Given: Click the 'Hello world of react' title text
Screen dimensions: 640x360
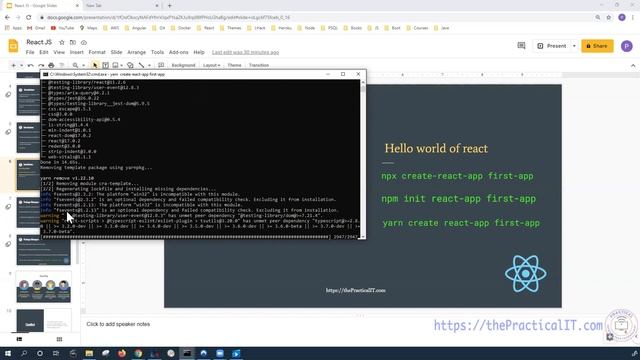Looking at the screenshot, I should [x=436, y=148].
